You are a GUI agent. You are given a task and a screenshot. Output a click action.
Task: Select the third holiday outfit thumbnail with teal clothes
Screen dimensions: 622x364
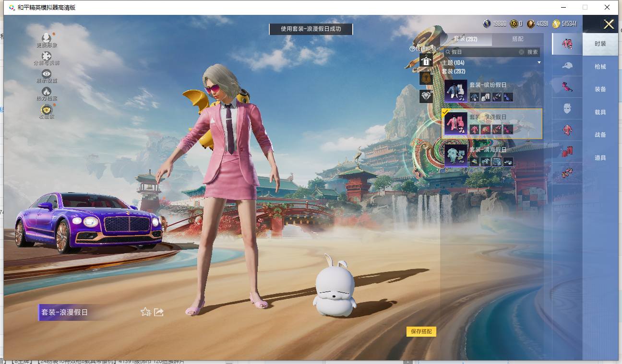click(x=455, y=156)
